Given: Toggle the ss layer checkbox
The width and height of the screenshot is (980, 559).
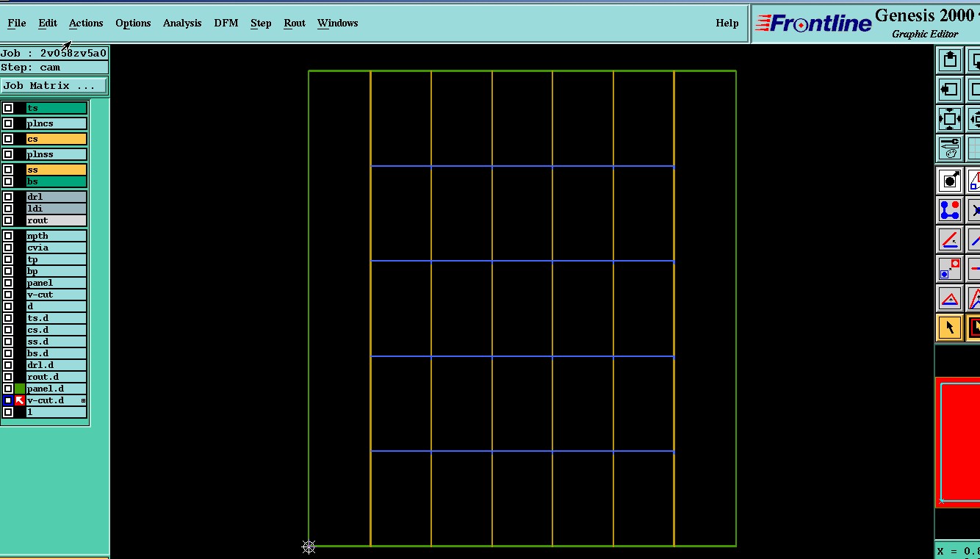Looking at the screenshot, I should tap(8, 170).
